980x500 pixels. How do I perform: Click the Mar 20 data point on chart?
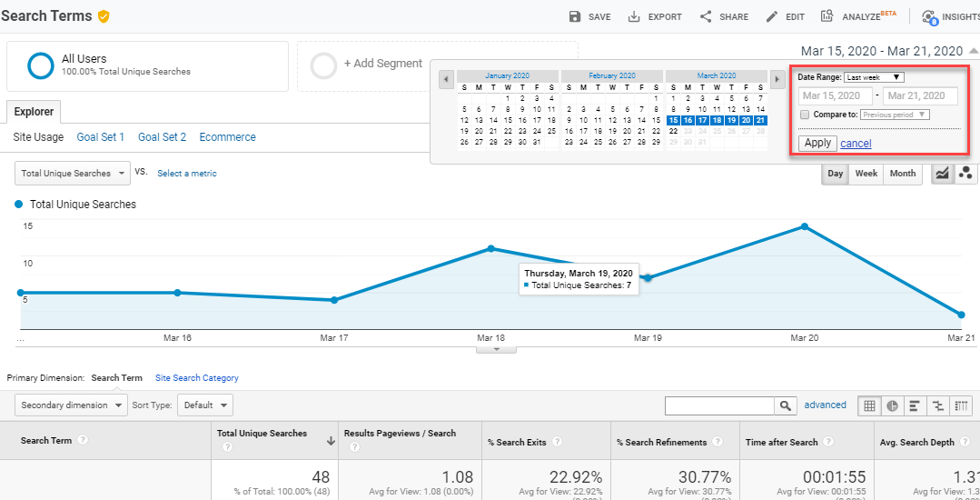point(804,226)
